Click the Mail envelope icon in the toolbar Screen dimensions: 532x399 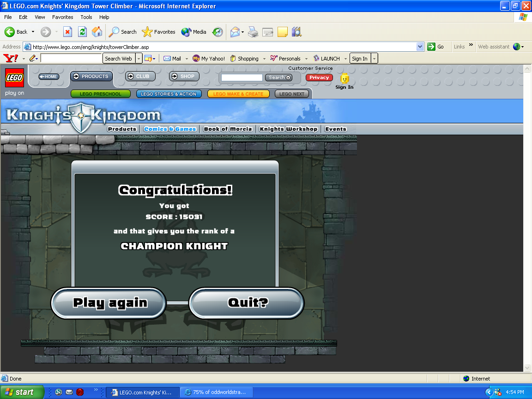point(236,31)
